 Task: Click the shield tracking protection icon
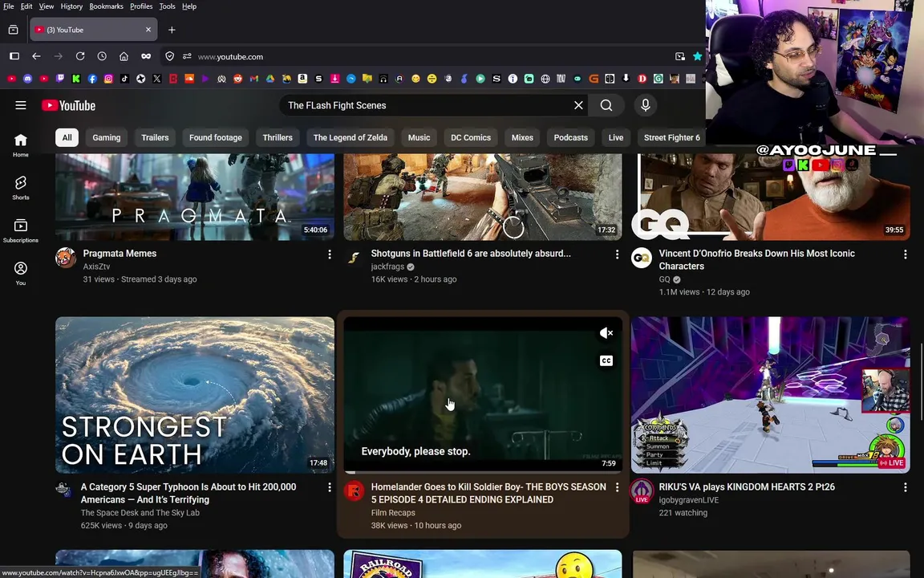[170, 57]
